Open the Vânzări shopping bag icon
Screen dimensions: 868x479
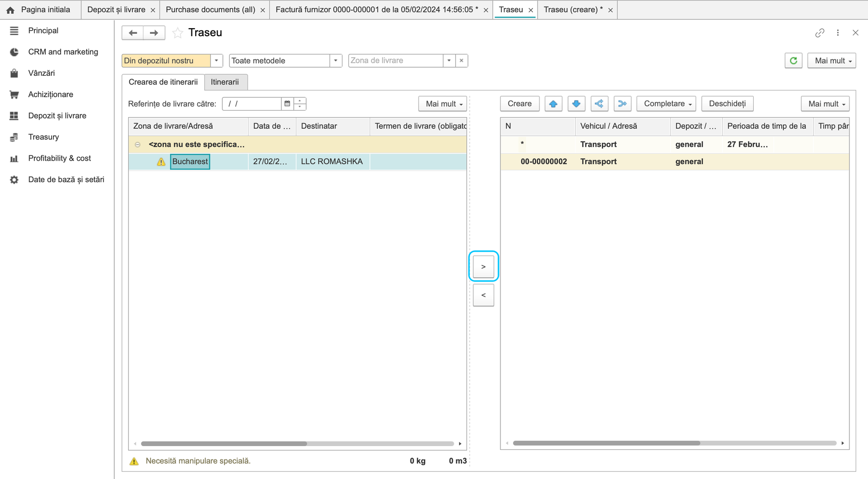click(x=14, y=73)
